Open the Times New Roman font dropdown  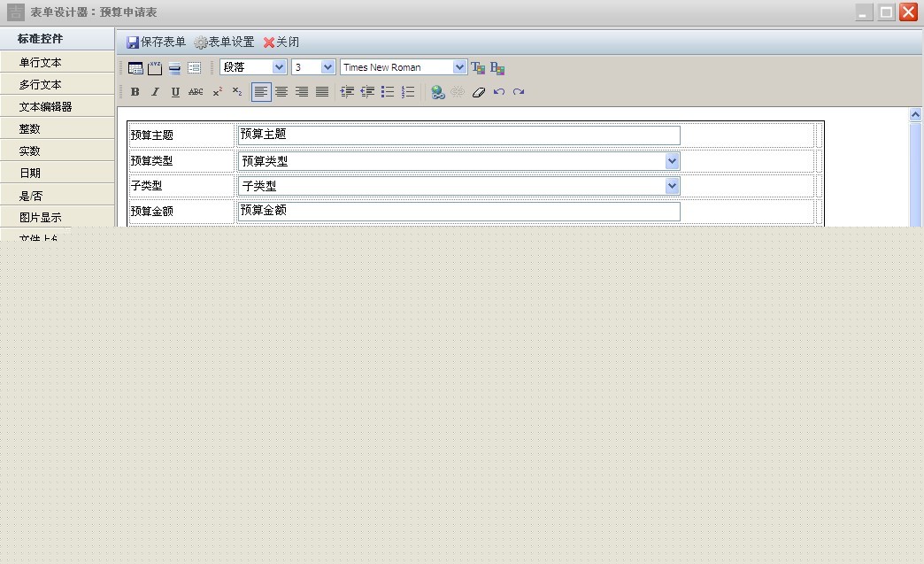pyautogui.click(x=404, y=67)
